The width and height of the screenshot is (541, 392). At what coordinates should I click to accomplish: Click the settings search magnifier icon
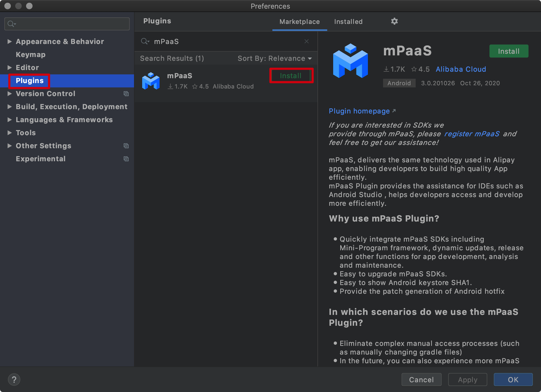[11, 24]
